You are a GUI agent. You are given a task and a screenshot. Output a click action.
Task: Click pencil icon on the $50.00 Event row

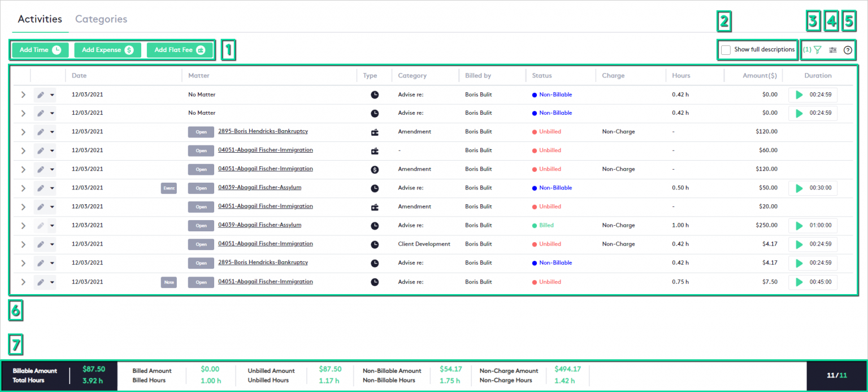(x=41, y=188)
